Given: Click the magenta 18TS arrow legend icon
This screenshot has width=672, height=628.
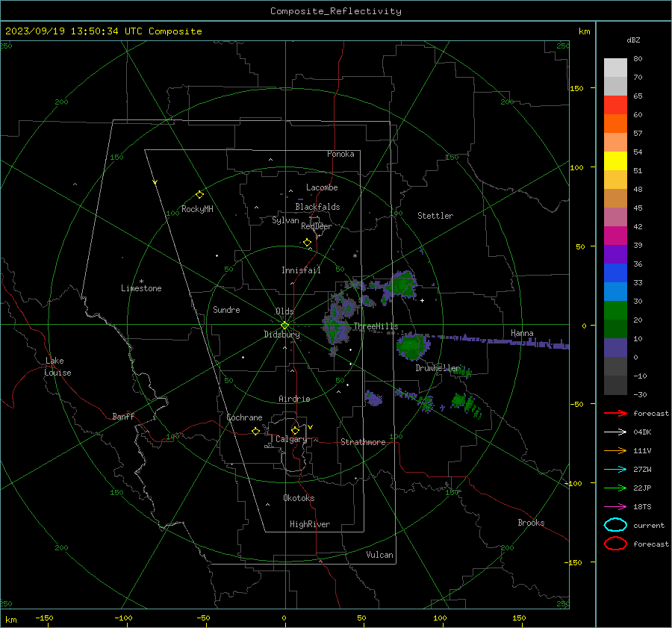Looking at the screenshot, I should tap(615, 507).
